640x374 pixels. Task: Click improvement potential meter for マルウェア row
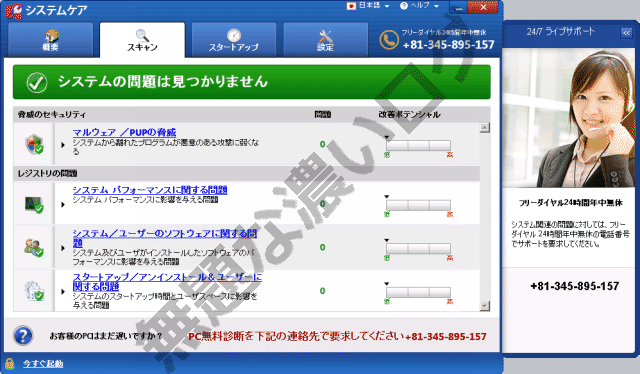pos(418,145)
